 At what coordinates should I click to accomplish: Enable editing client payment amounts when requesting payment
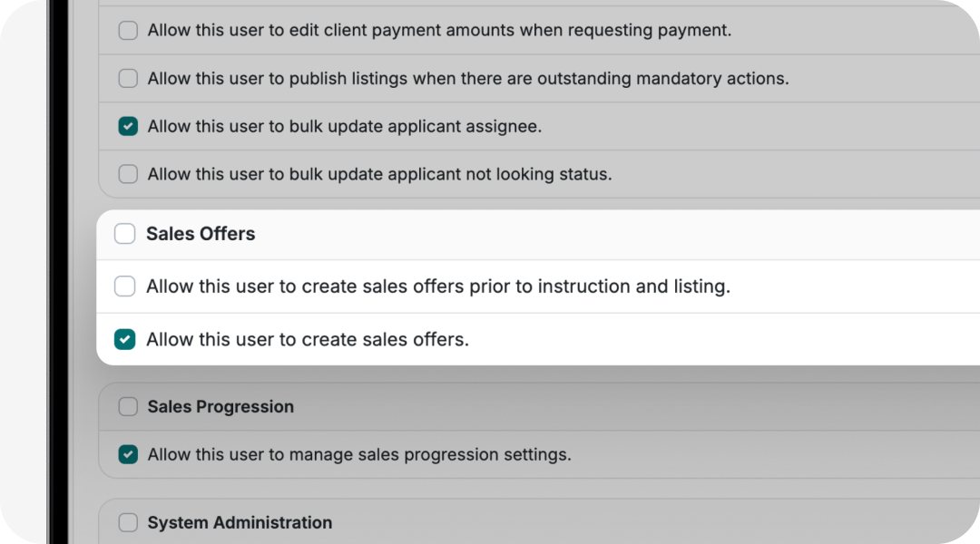127,30
